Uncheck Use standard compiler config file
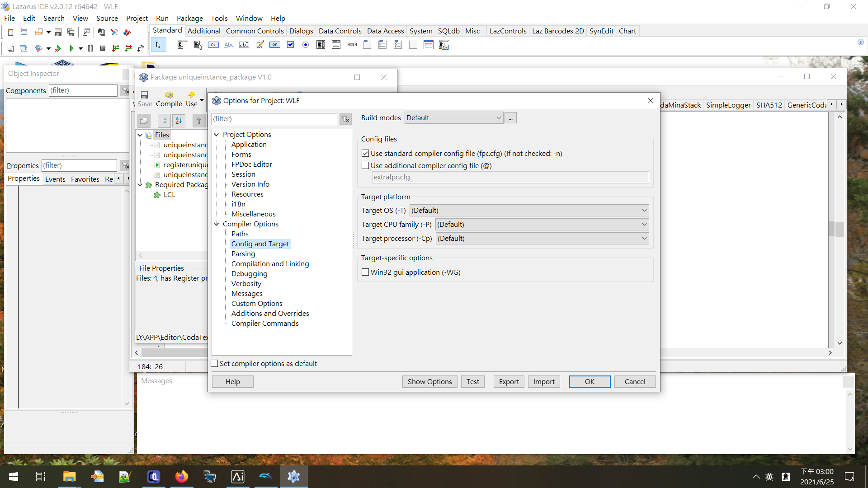The width and height of the screenshot is (868, 488). [365, 153]
